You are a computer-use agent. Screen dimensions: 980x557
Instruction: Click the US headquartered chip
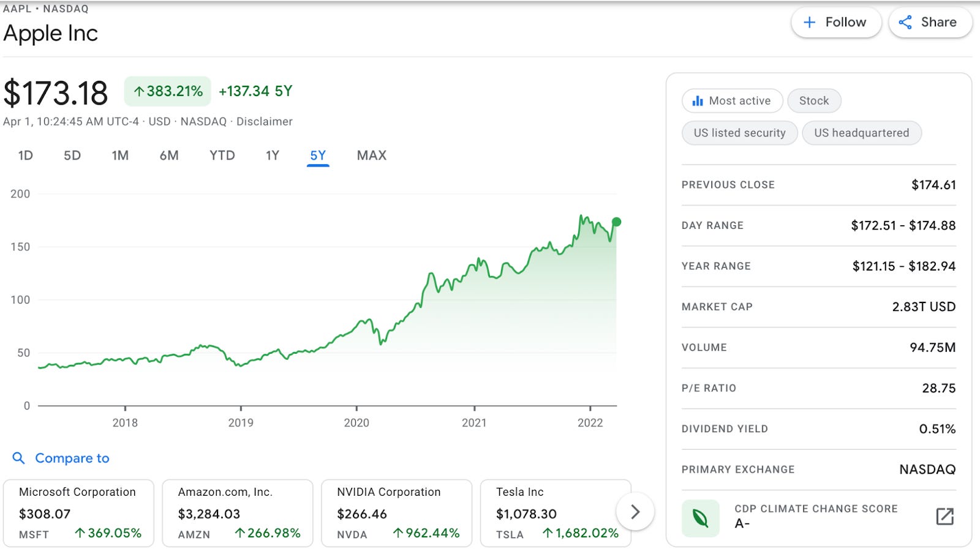862,133
